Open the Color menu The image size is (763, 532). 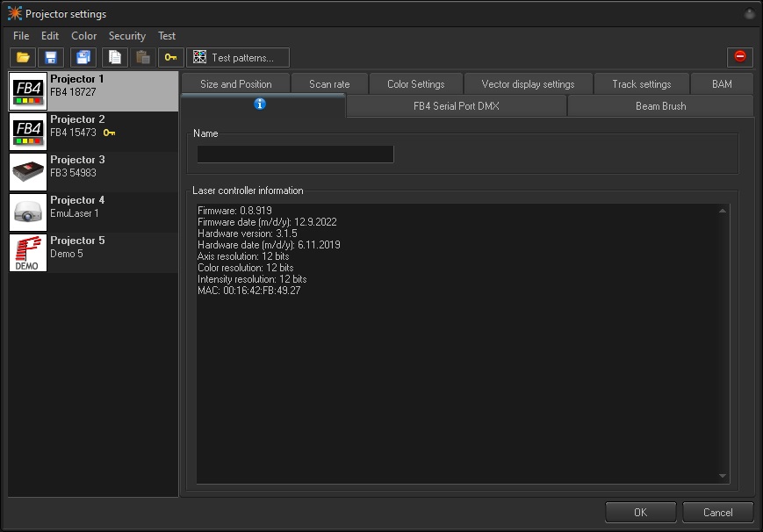pyautogui.click(x=84, y=36)
